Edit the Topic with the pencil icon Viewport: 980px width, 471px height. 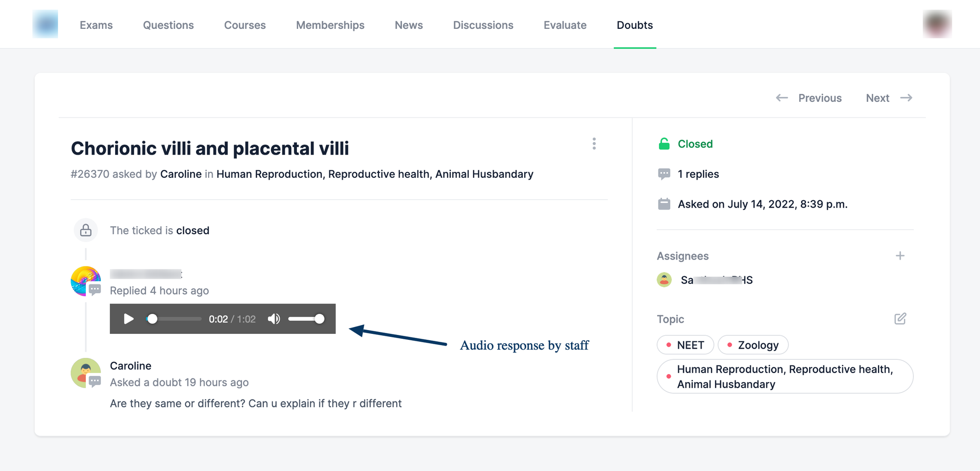click(x=900, y=319)
